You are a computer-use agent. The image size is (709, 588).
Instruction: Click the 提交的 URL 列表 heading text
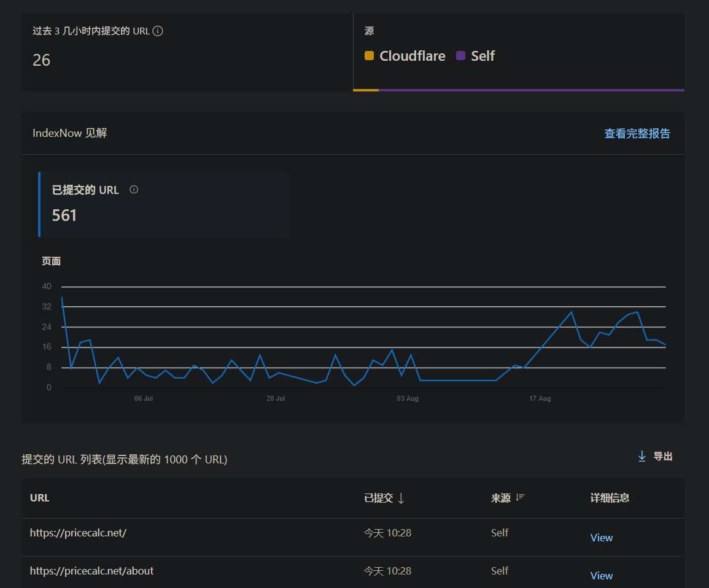tap(125, 460)
